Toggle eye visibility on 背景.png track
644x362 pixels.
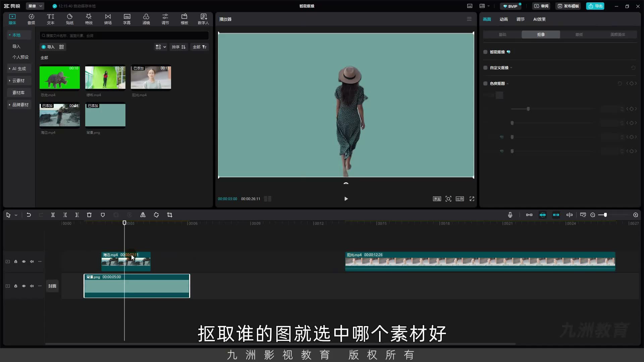[x=24, y=286]
